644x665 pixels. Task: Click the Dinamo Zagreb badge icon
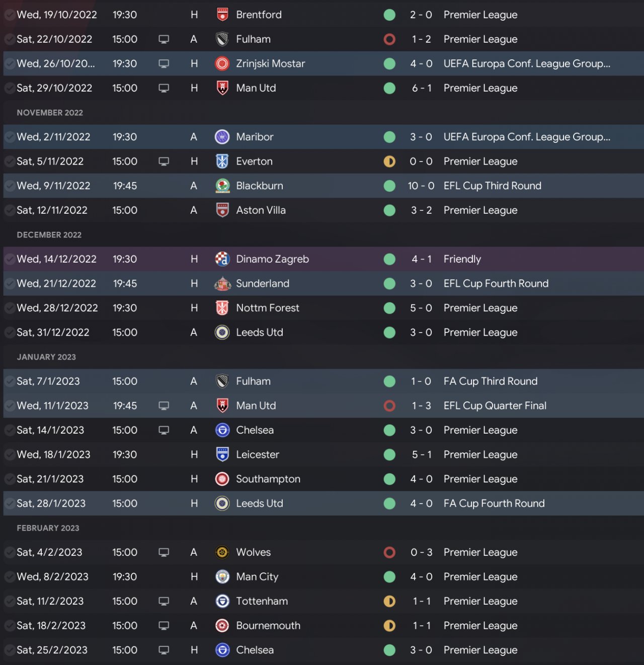pyautogui.click(x=222, y=259)
